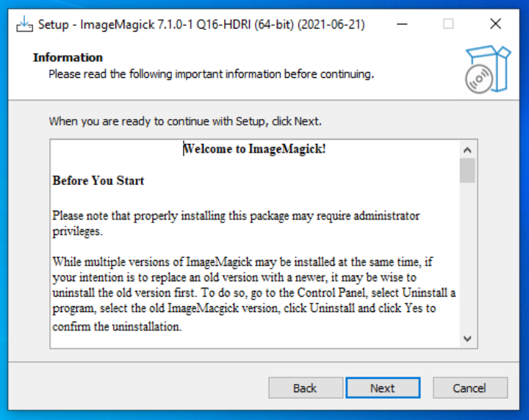Click the 'Please read the following important information' subtitle
Image resolution: width=529 pixels, height=420 pixels.
[x=212, y=74]
